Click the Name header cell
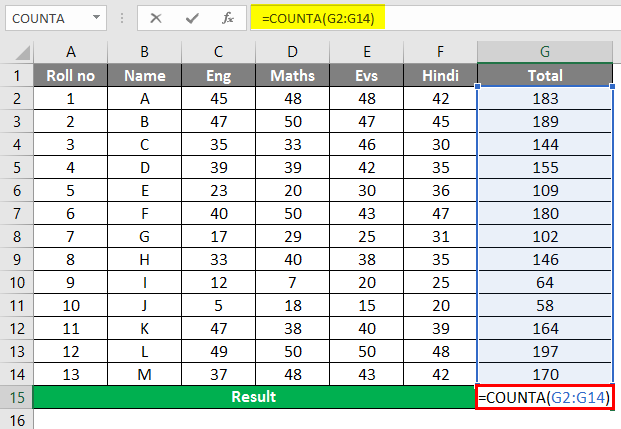This screenshot has width=621, height=429. point(145,75)
